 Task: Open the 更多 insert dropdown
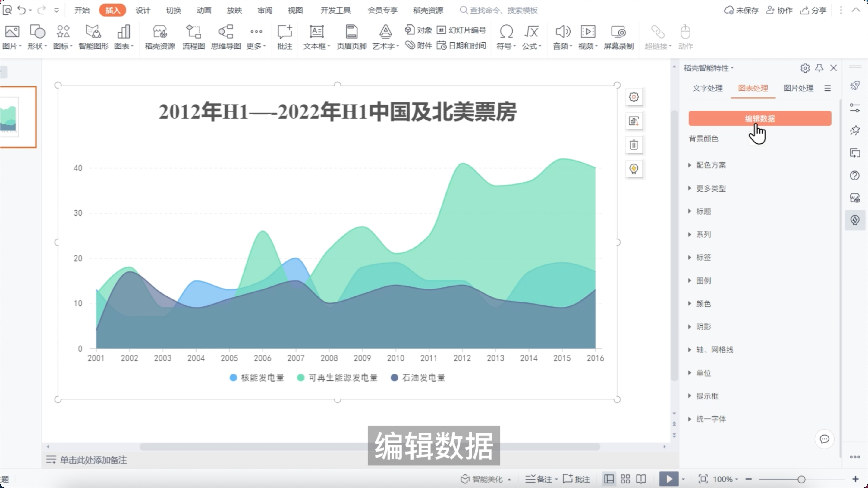[256, 37]
